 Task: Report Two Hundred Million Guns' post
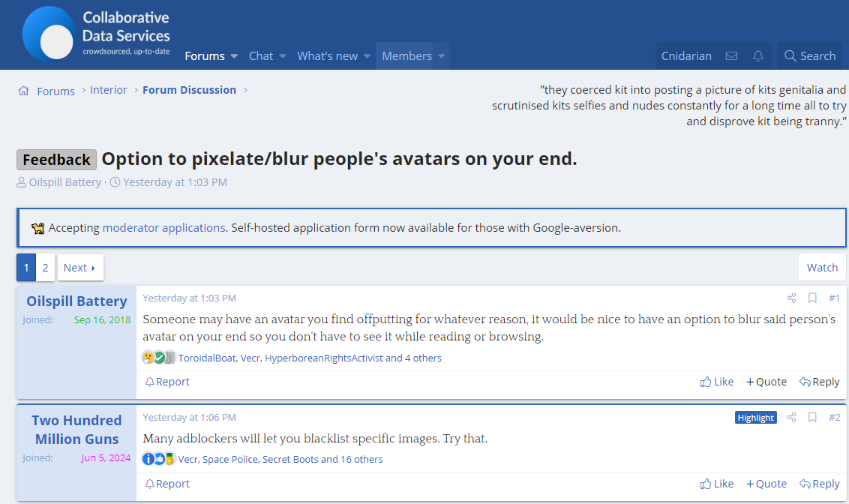click(x=167, y=484)
